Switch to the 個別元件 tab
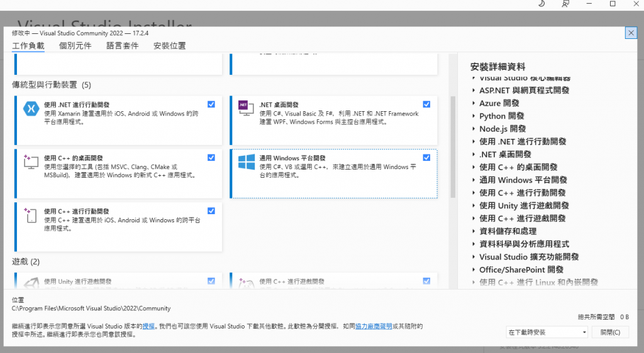 pos(75,45)
